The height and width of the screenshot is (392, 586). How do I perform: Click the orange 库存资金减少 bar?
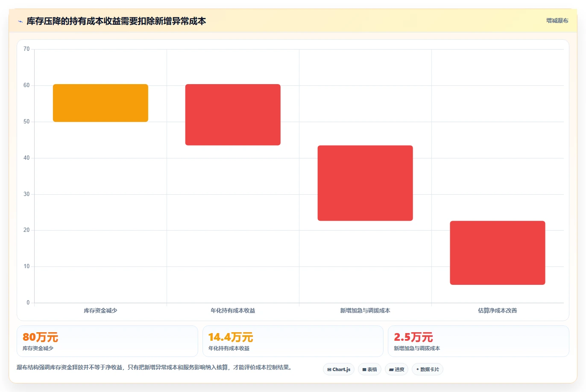point(100,103)
